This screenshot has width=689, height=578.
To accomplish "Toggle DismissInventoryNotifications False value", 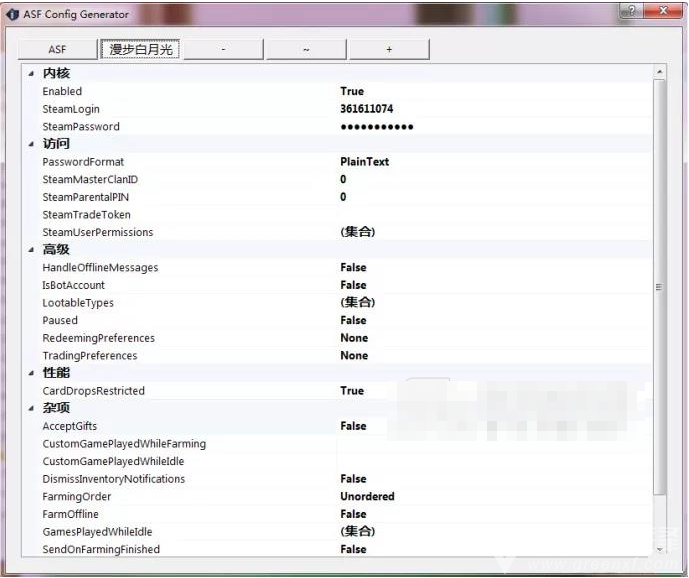I will (353, 479).
